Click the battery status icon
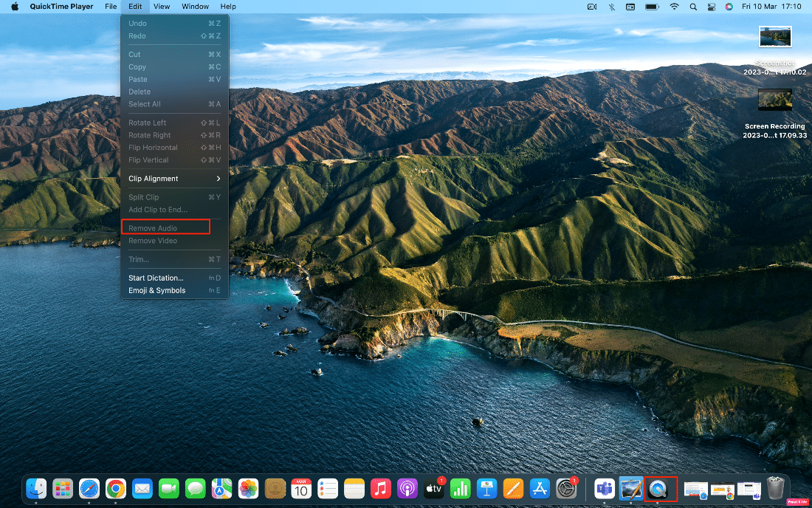The image size is (812, 508). coord(652,7)
